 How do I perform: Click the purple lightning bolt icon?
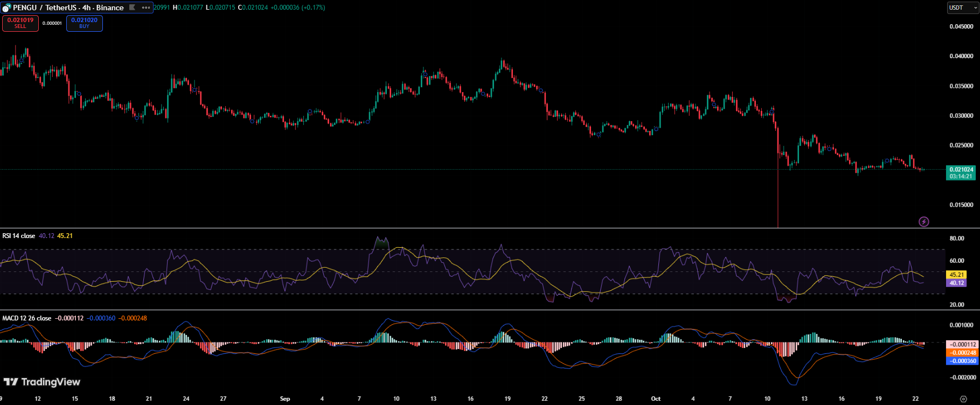[923, 221]
